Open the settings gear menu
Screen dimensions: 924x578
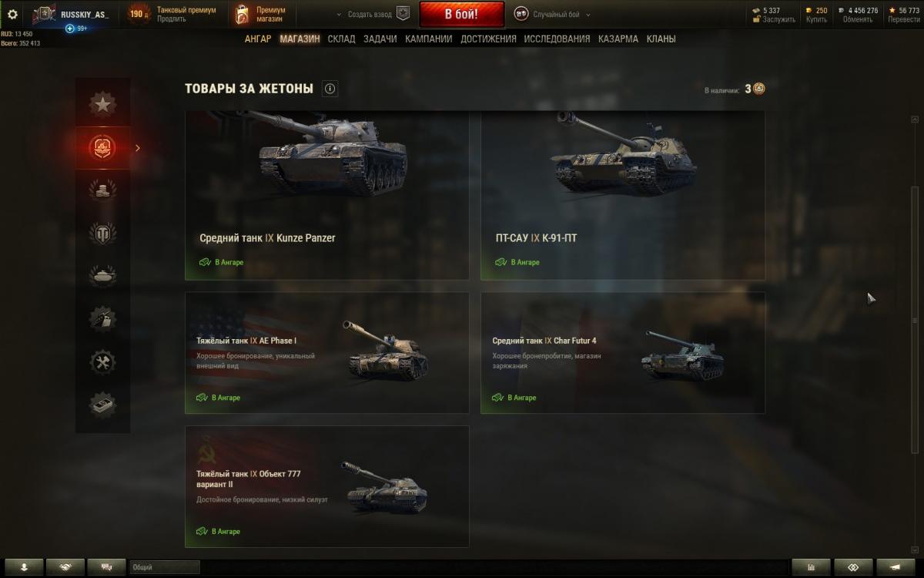pyautogui.click(x=12, y=14)
